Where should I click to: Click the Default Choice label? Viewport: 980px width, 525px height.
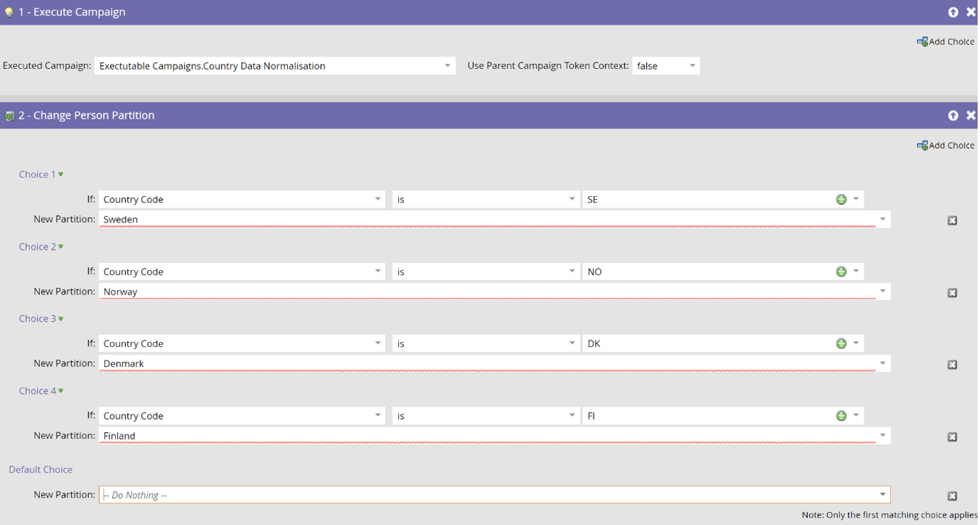tap(41, 470)
